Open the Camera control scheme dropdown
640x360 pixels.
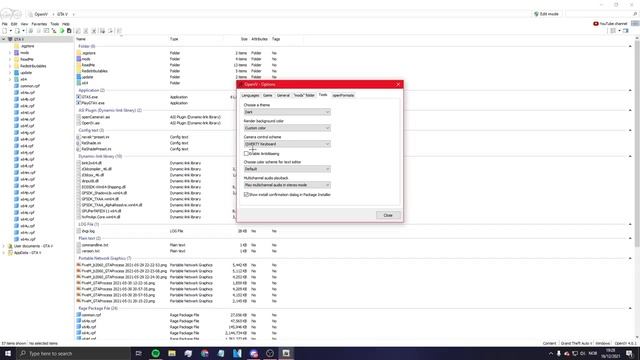[x=287, y=144]
